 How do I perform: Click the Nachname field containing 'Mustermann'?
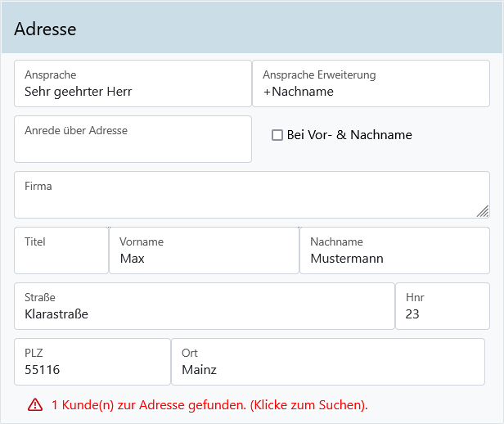click(394, 257)
